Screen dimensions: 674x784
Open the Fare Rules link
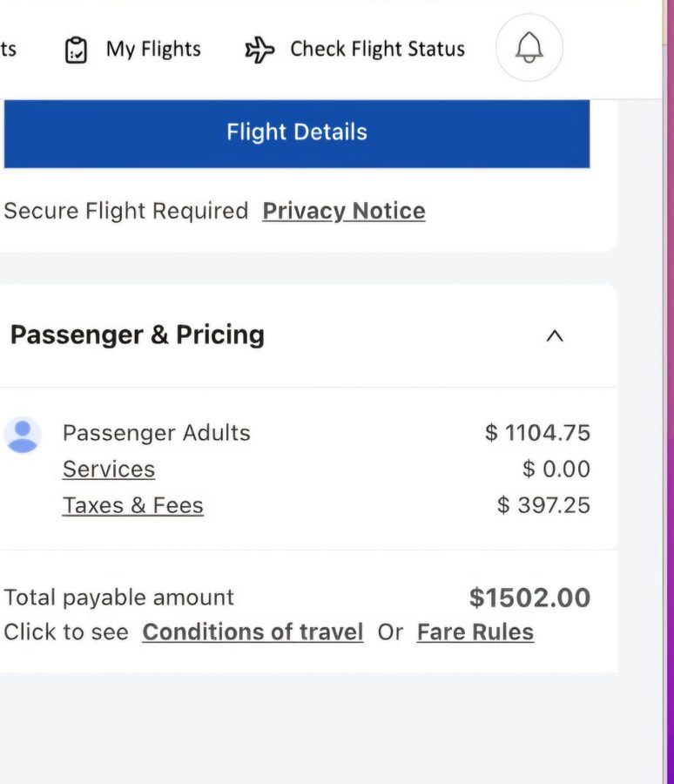pos(475,632)
